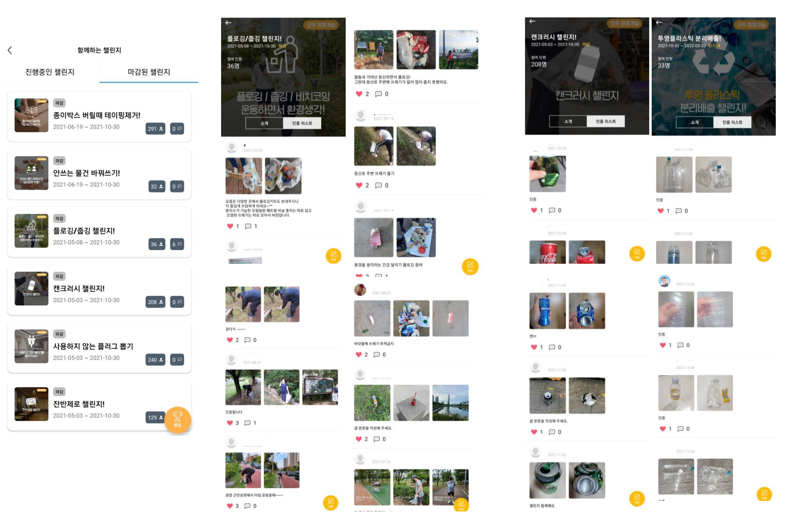Tap participant count 291 on 종이박스 card
791x532 pixels.
point(155,129)
